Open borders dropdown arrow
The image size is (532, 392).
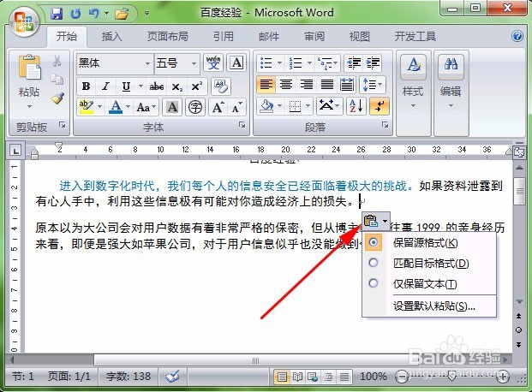[x=308, y=106]
